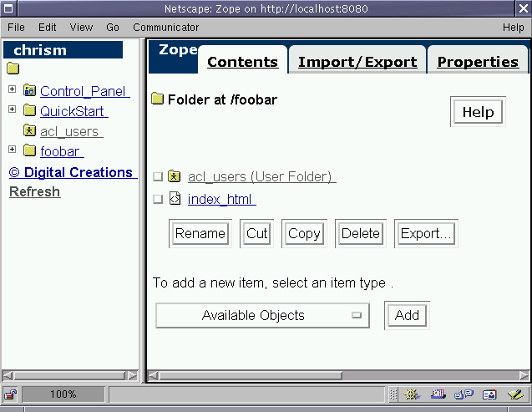532x412 pixels.
Task: Click right arrow of left frame scrollbar
Action: 133,376
